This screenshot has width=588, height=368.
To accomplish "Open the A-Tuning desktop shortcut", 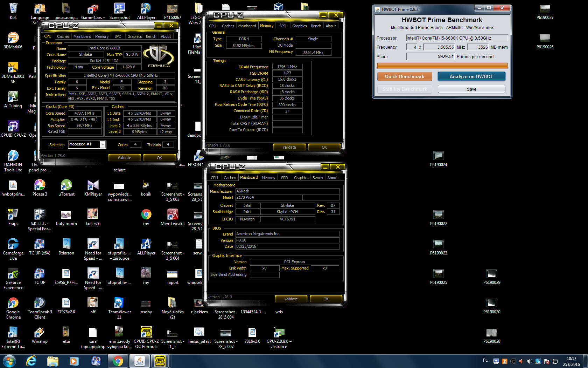I will [13, 100].
